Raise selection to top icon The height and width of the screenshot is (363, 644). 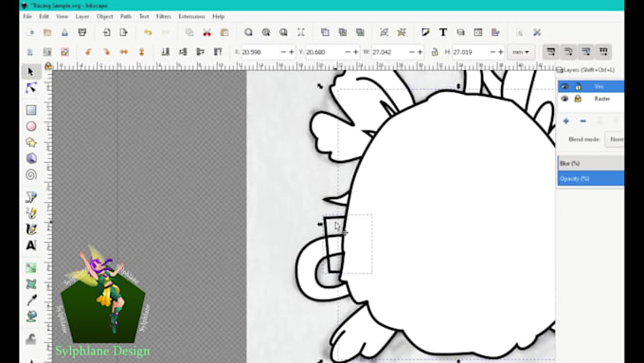tap(218, 52)
